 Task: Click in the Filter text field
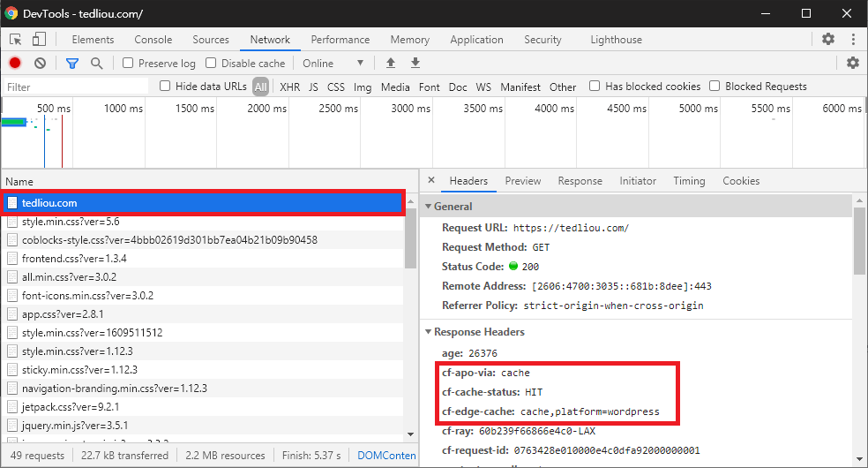coord(77,87)
